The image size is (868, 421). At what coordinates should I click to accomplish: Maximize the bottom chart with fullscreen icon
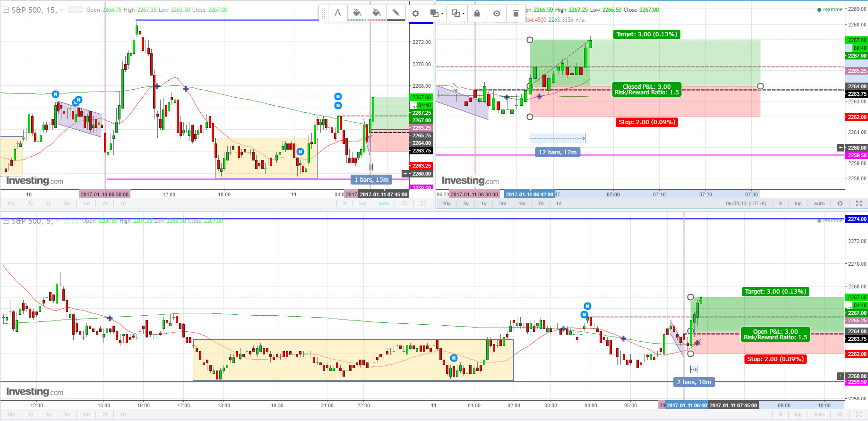click(859, 415)
